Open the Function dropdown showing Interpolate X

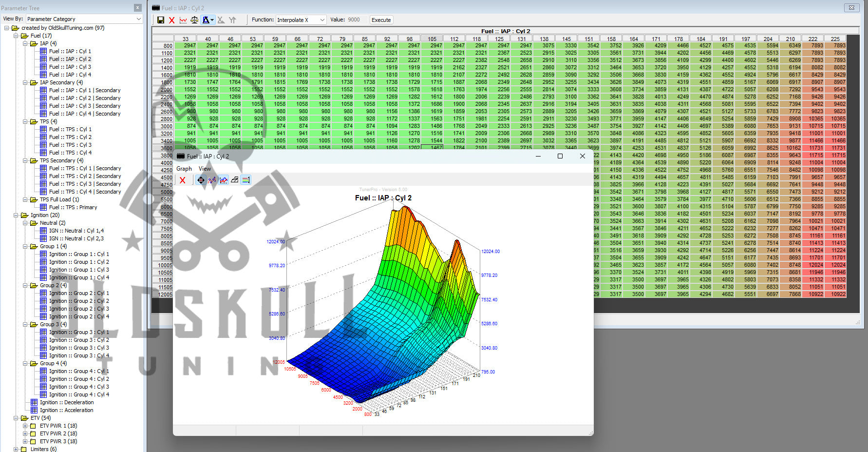coord(301,20)
